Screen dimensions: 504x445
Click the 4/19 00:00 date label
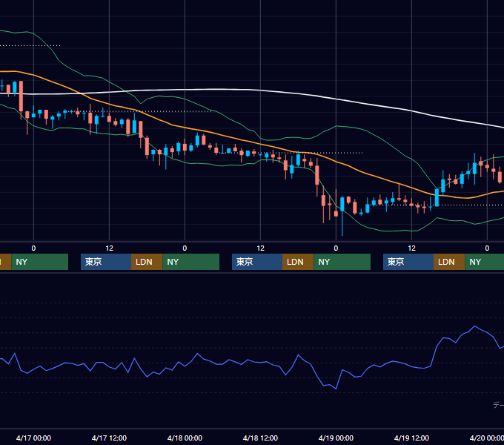coord(336,438)
